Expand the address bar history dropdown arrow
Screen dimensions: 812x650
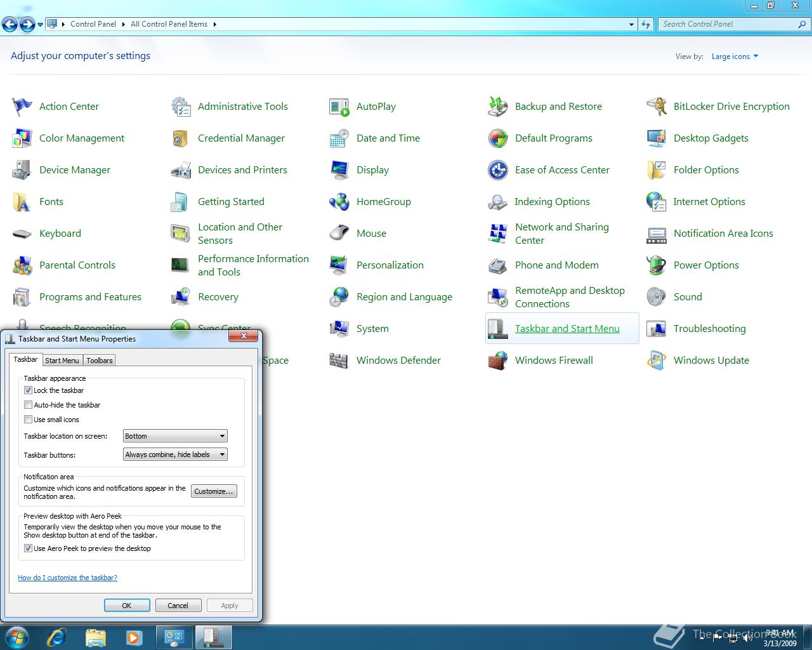click(631, 24)
